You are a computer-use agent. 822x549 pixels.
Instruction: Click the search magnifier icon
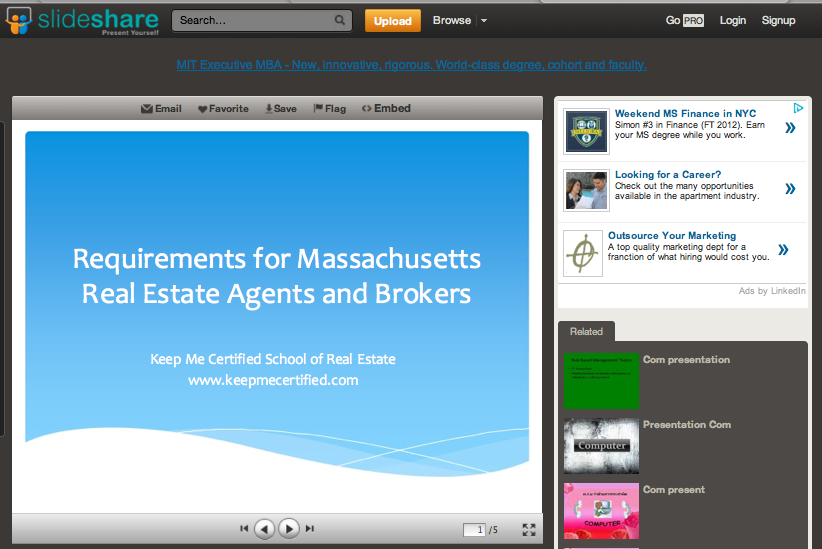pos(341,20)
